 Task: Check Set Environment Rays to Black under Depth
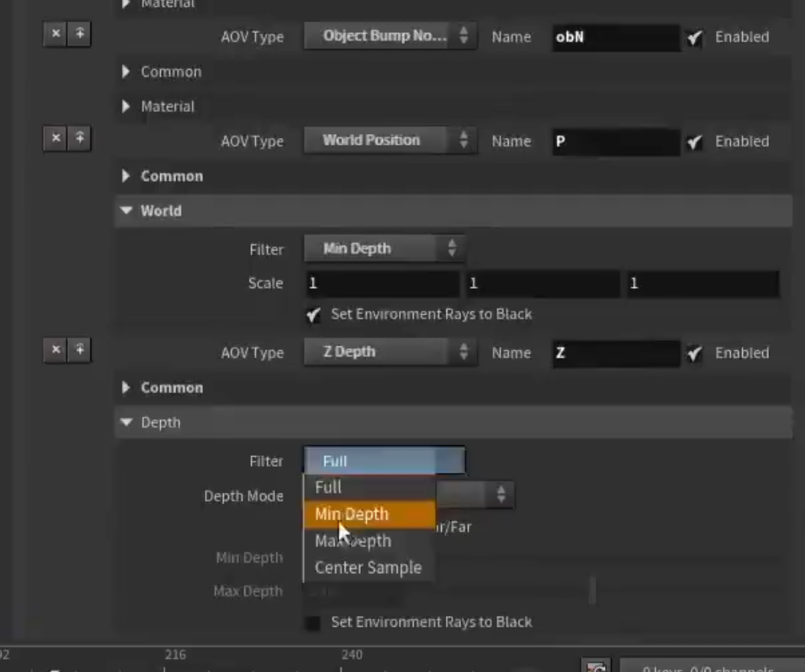click(313, 623)
